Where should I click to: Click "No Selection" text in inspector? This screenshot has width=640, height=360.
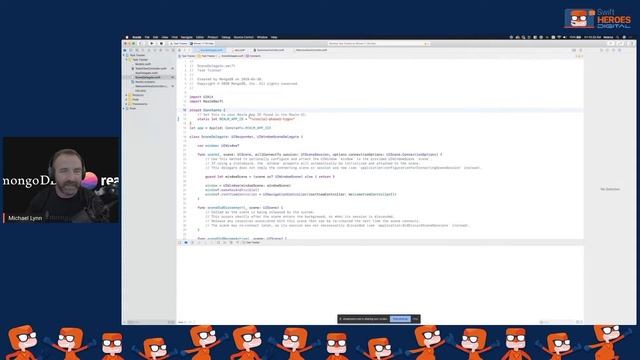[x=610, y=189]
